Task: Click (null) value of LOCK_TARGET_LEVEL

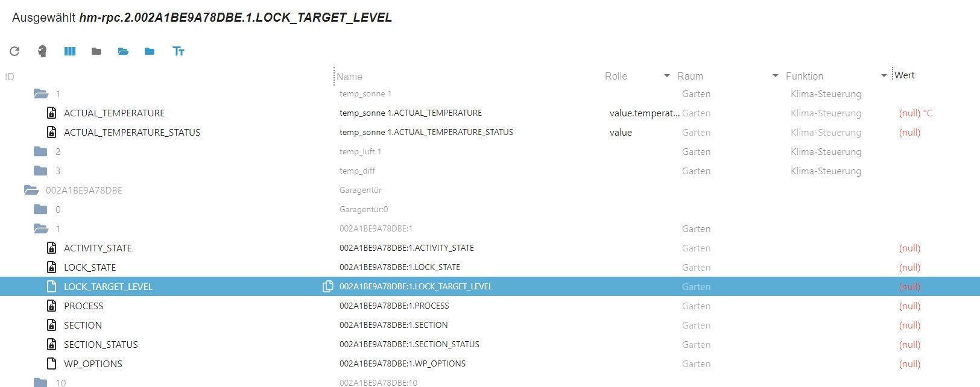Action: [x=909, y=286]
